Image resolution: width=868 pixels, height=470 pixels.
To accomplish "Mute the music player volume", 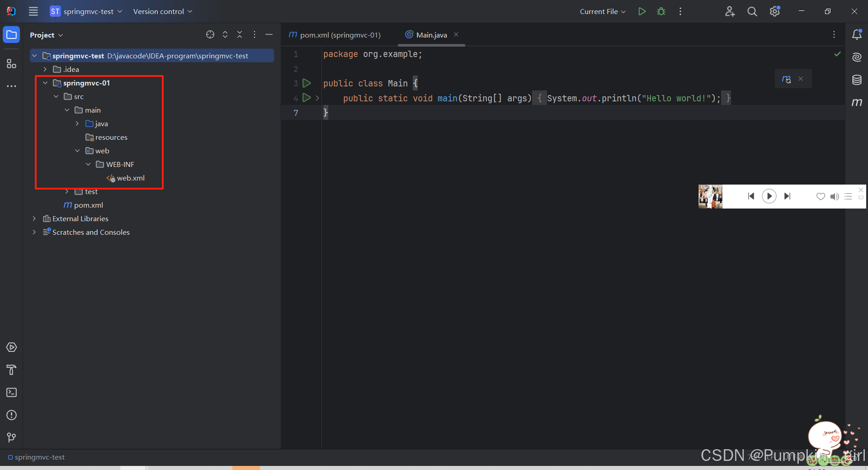I will [x=835, y=196].
